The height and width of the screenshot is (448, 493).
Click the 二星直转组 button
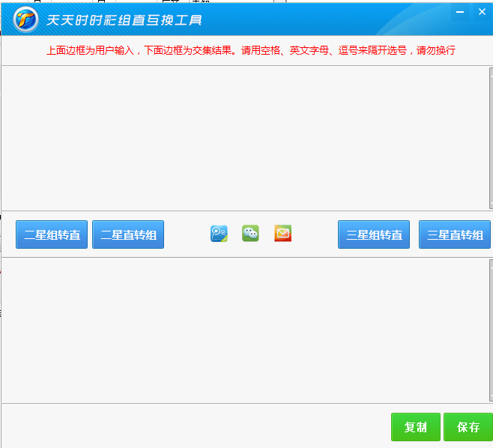[128, 234]
